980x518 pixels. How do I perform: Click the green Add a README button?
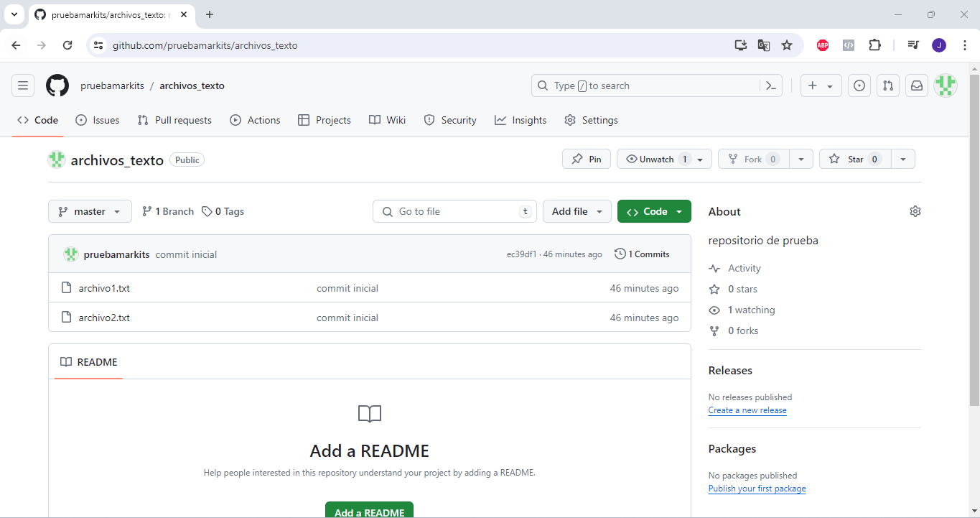(369, 509)
